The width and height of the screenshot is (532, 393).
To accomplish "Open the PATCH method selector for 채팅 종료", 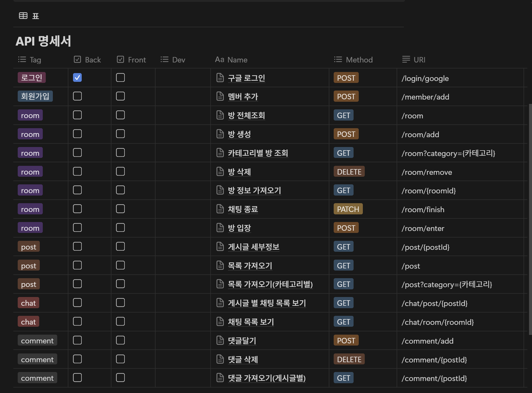I will [348, 209].
